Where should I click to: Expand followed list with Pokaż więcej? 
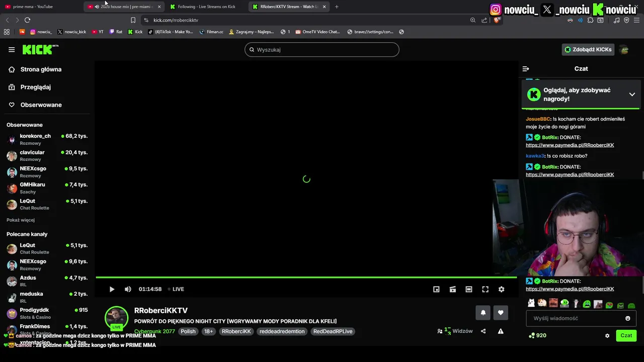(21, 220)
